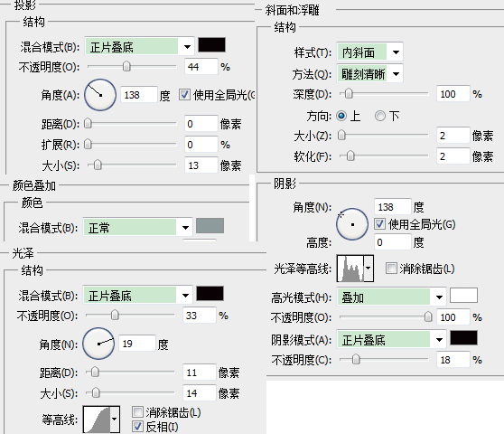Open the 光泽等高线 picker arrow
The height and width of the screenshot is (434, 504).
(x=369, y=269)
